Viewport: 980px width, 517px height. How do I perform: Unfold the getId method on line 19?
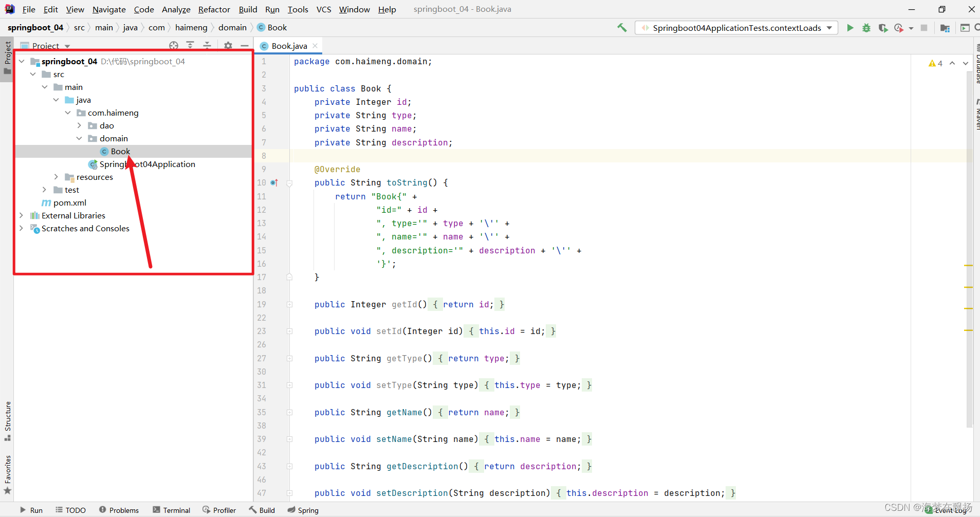pyautogui.click(x=289, y=304)
